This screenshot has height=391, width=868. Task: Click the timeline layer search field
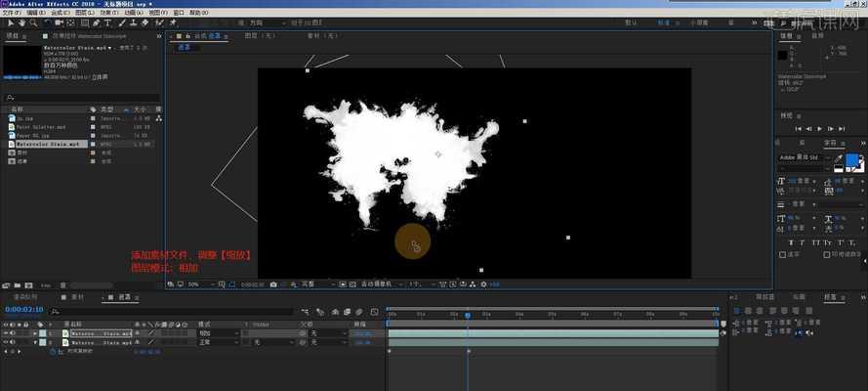pos(172,312)
